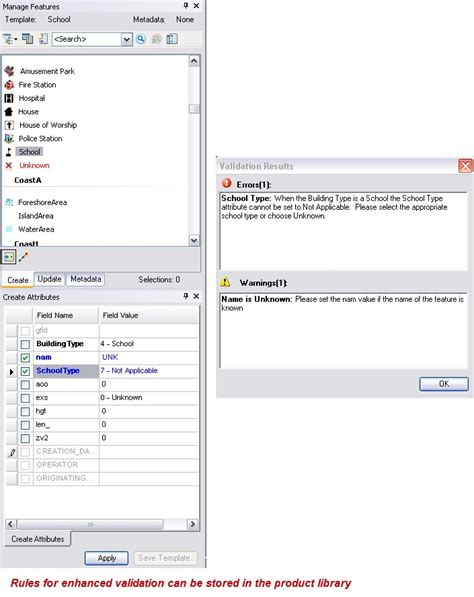Open the SchoolType value 7 - Not Applicable
The image size is (474, 597).
click(149, 371)
